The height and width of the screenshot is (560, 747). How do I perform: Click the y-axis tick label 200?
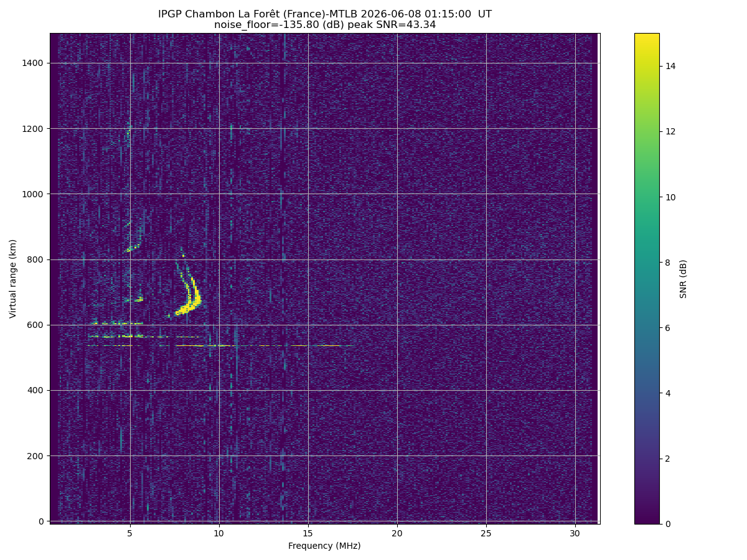[x=37, y=456]
